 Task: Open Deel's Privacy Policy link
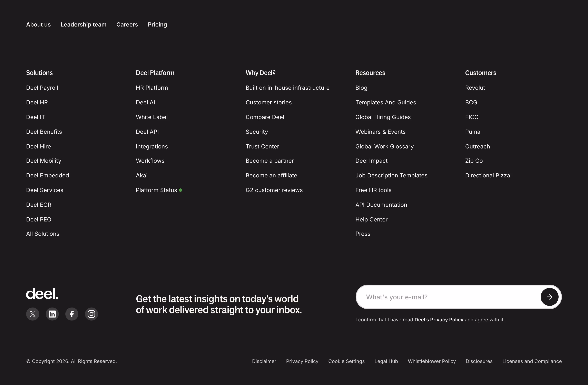click(439, 320)
